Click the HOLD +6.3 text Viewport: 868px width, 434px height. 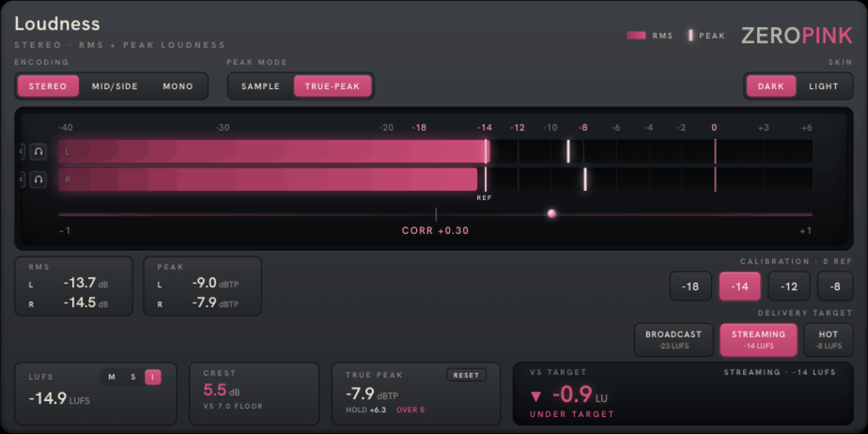coord(366,410)
